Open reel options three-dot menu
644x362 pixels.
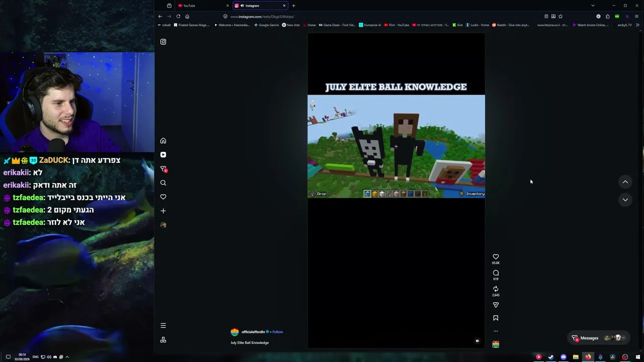496,331
